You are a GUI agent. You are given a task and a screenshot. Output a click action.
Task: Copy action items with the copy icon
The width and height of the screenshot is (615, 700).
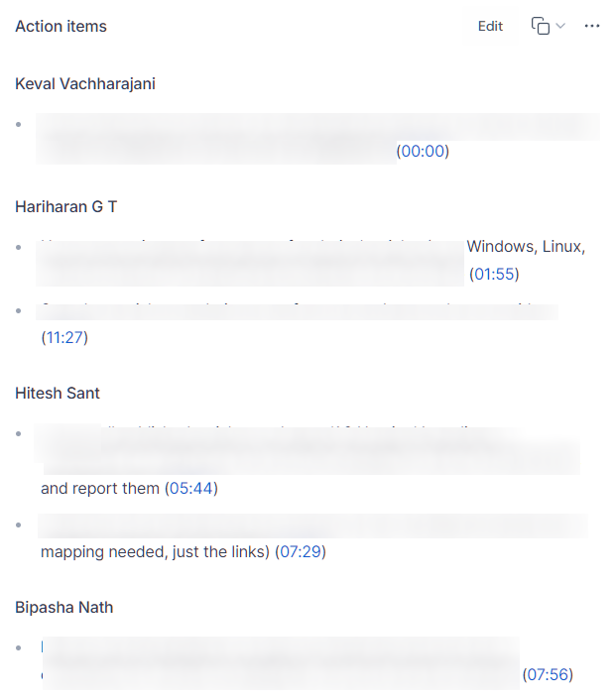540,26
